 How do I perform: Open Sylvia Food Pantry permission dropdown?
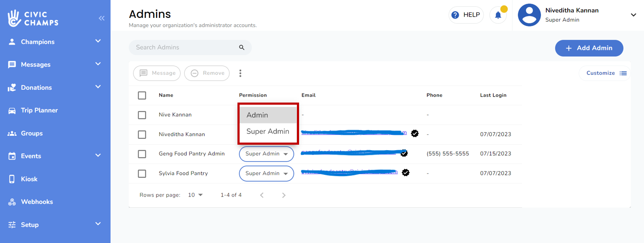266,173
